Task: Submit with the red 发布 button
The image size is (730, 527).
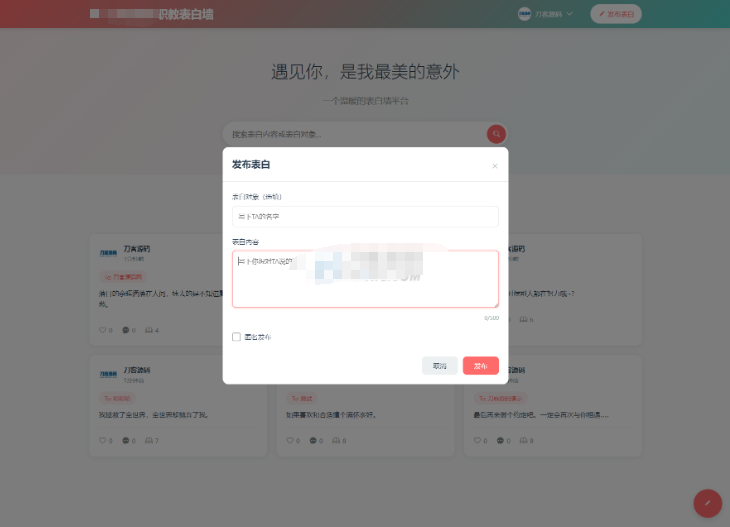Action: (x=480, y=366)
